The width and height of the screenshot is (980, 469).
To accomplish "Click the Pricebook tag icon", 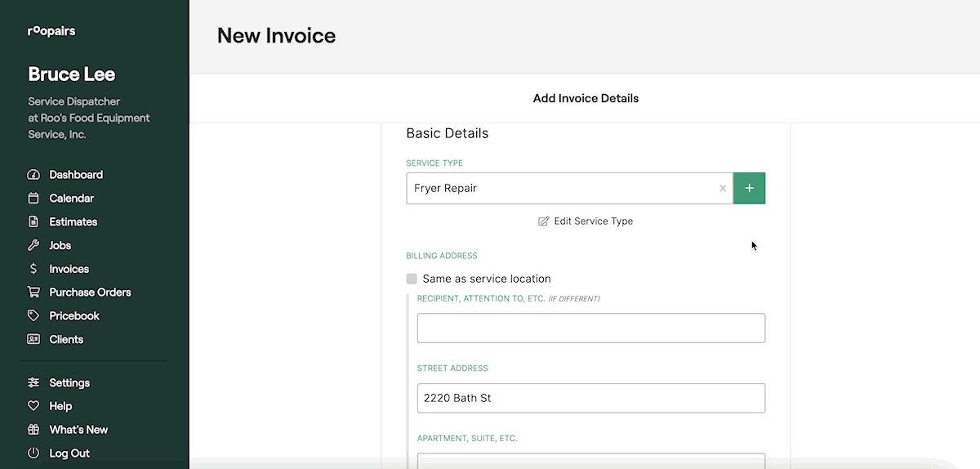I will coord(33,316).
